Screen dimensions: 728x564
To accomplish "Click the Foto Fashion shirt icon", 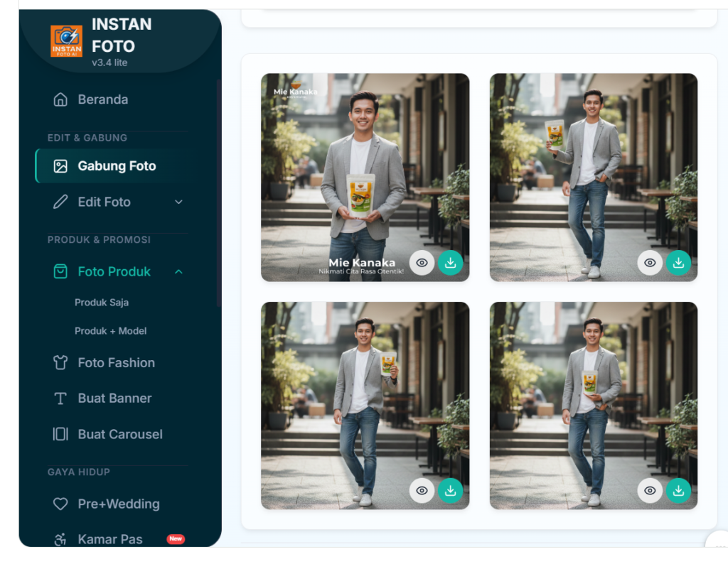I will tap(60, 363).
